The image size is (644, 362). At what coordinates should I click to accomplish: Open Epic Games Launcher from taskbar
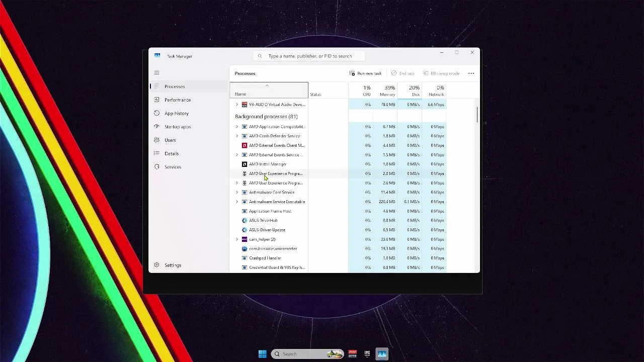pyautogui.click(x=367, y=354)
